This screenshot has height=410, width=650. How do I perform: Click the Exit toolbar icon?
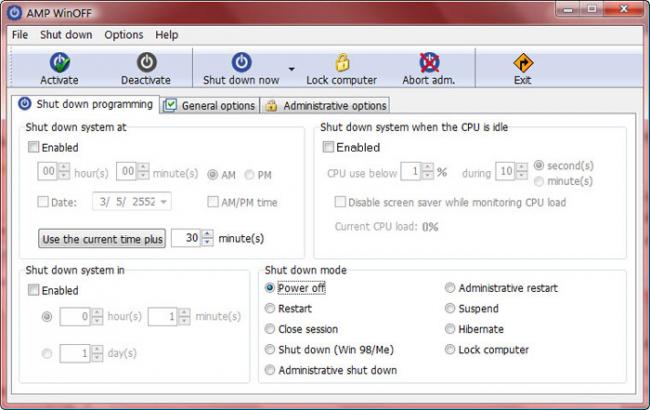pos(523,63)
